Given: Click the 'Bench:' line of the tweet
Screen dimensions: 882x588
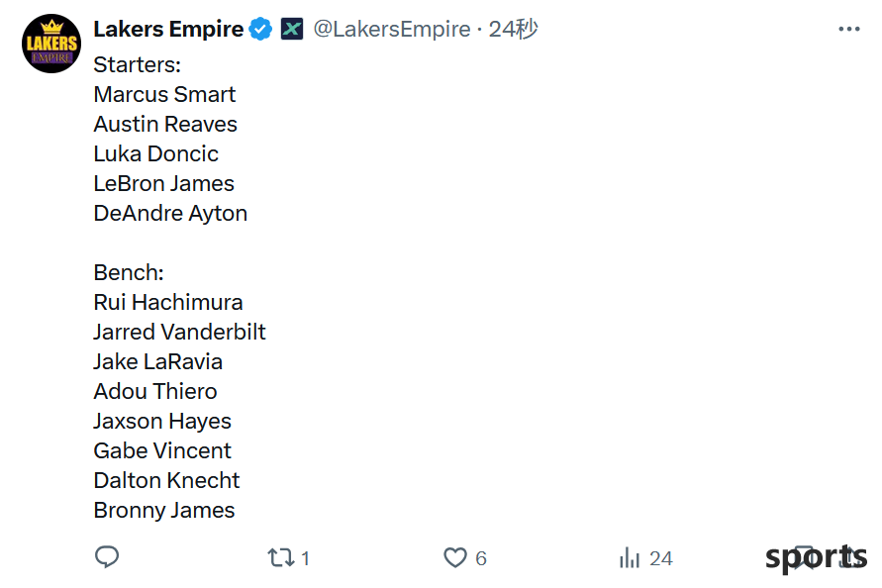Looking at the screenshot, I should click(x=129, y=272).
